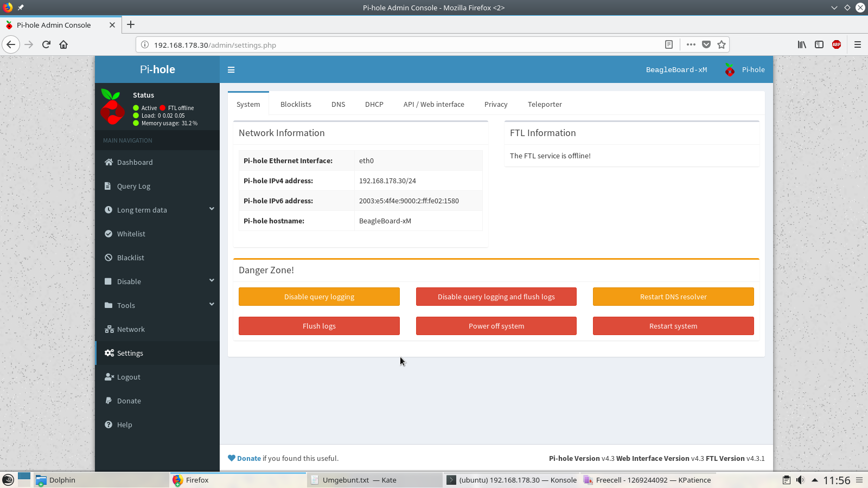Switch to the System tab
868x488 pixels.
(248, 104)
